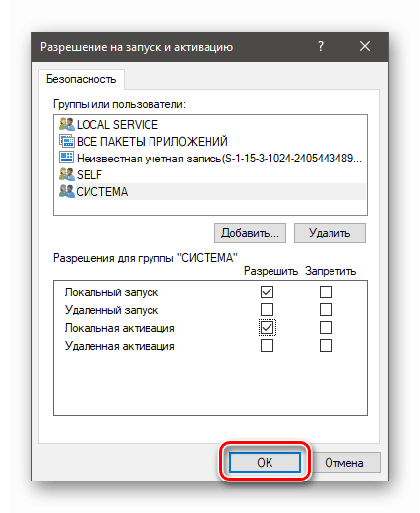Select СИСТЕМА in the users list
Image resolution: width=420 pixels, height=513 pixels.
tap(210, 191)
